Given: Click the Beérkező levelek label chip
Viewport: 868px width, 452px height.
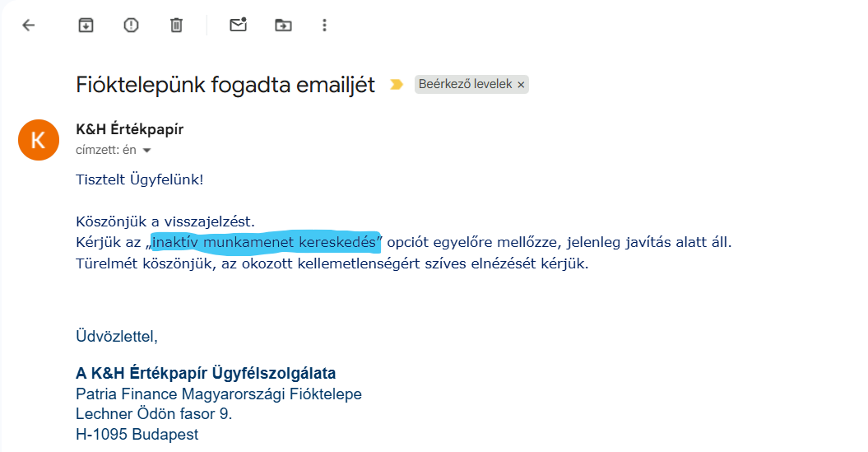Looking at the screenshot, I should (x=466, y=84).
